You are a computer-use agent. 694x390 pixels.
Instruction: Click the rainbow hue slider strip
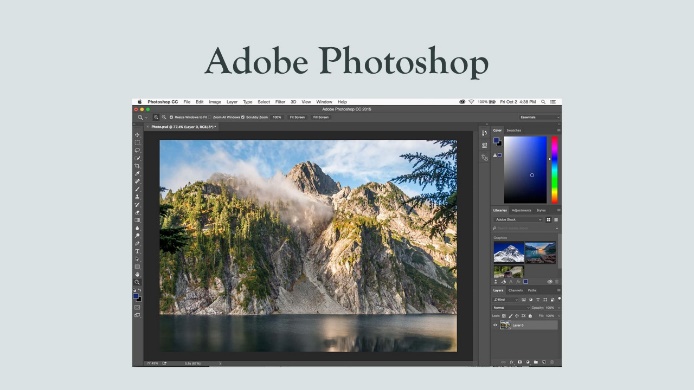click(x=554, y=170)
